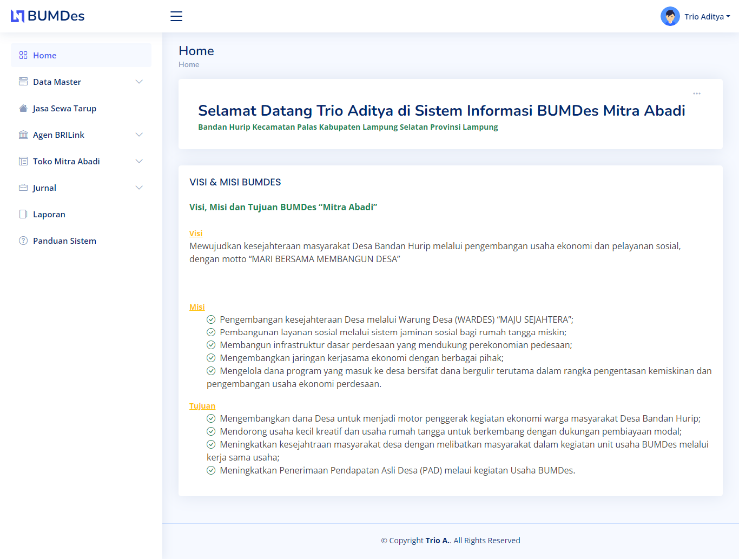Open the Laporan menu item
This screenshot has height=560, width=739.
49,214
